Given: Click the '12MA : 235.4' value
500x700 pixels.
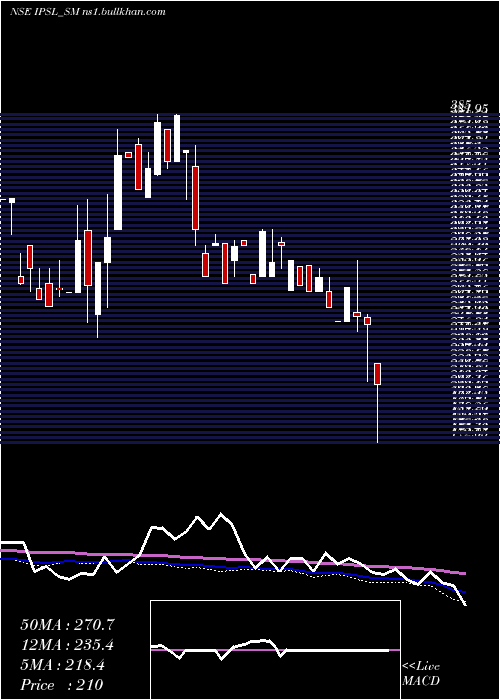Looking at the screenshot, I should [x=67, y=645].
